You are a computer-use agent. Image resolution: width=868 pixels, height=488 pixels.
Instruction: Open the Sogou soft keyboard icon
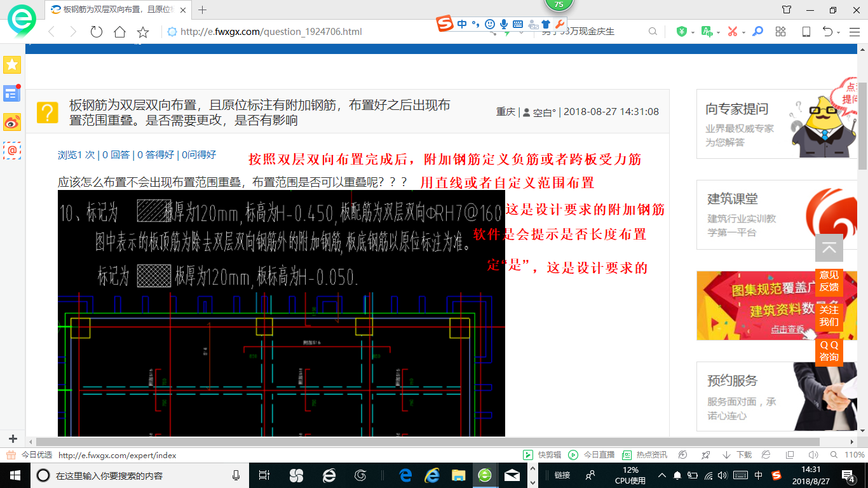[x=518, y=24]
